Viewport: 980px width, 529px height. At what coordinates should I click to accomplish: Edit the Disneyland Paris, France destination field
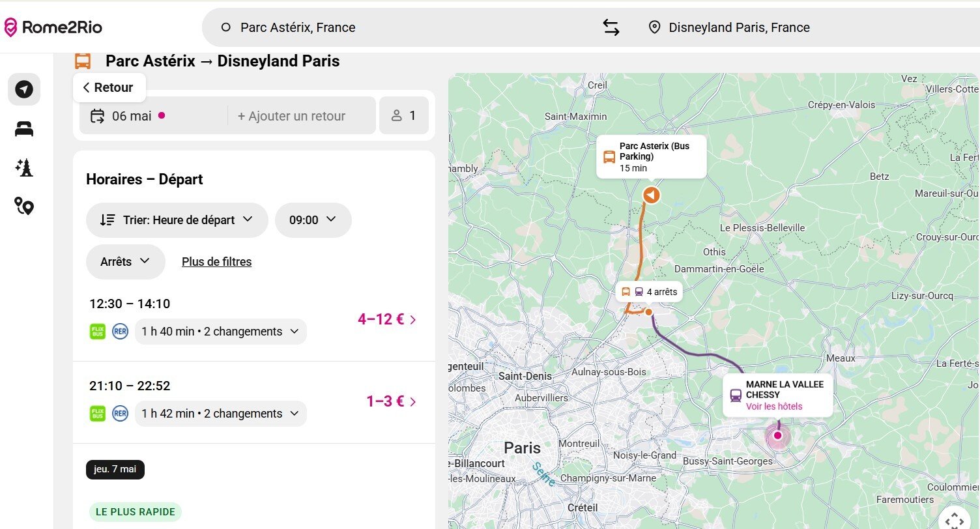(x=739, y=27)
